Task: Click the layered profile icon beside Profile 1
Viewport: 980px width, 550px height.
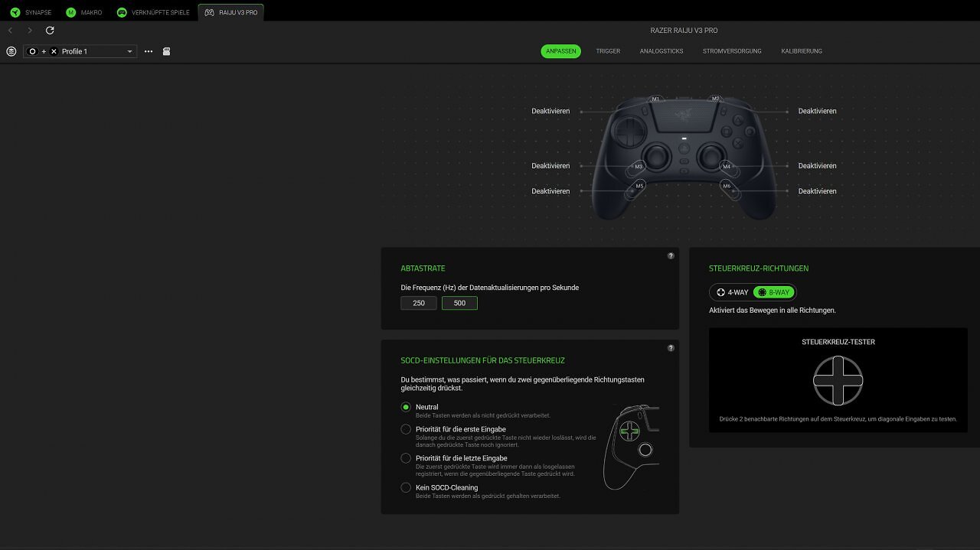Action: [11, 51]
